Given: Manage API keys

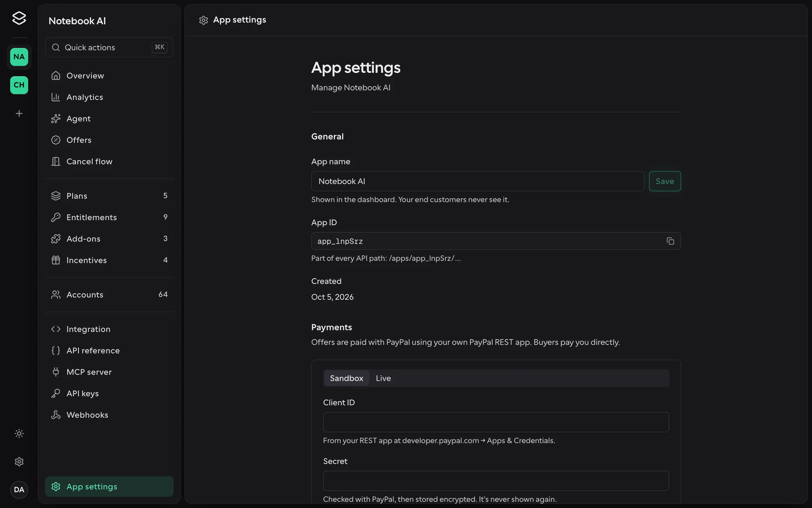Looking at the screenshot, I should tap(109, 393).
